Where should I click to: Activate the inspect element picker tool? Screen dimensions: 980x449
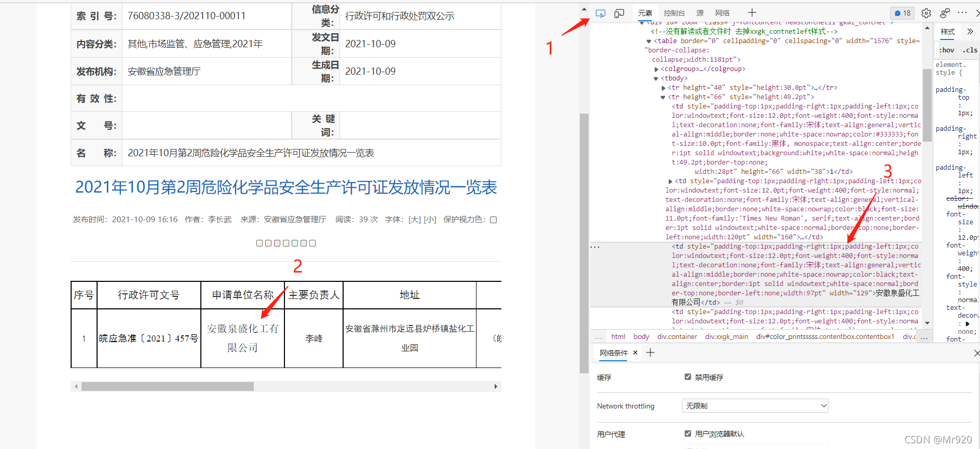click(x=601, y=13)
